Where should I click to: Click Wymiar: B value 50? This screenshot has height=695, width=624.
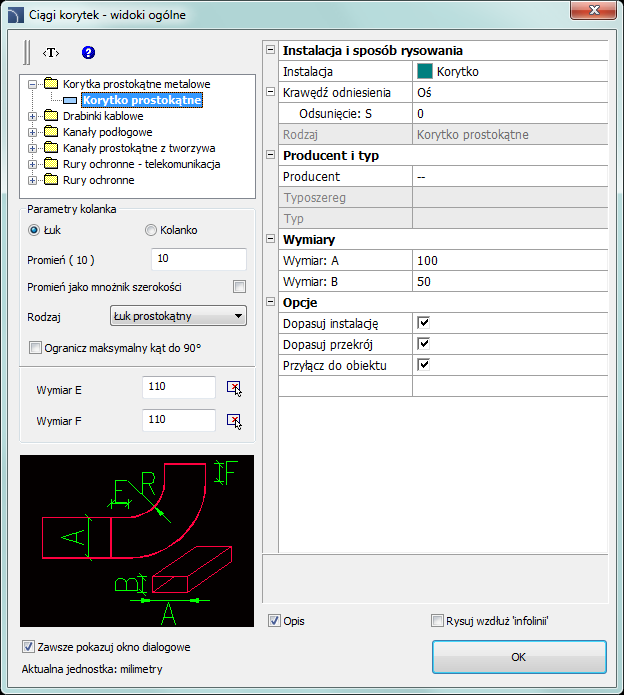(510, 282)
